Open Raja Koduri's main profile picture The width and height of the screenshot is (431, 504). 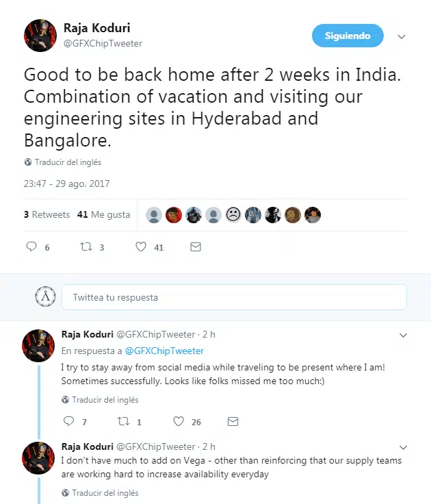[40, 36]
